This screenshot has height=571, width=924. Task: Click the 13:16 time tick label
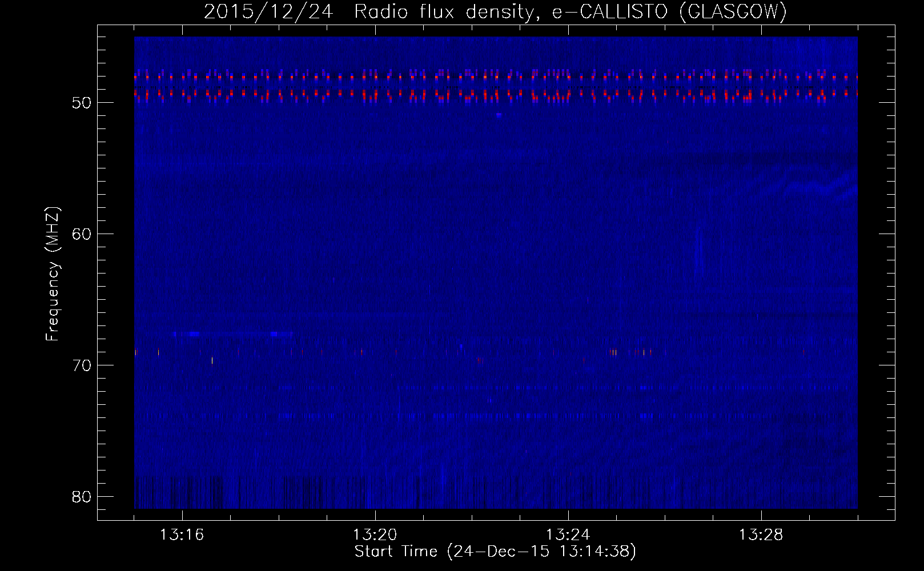[182, 535]
